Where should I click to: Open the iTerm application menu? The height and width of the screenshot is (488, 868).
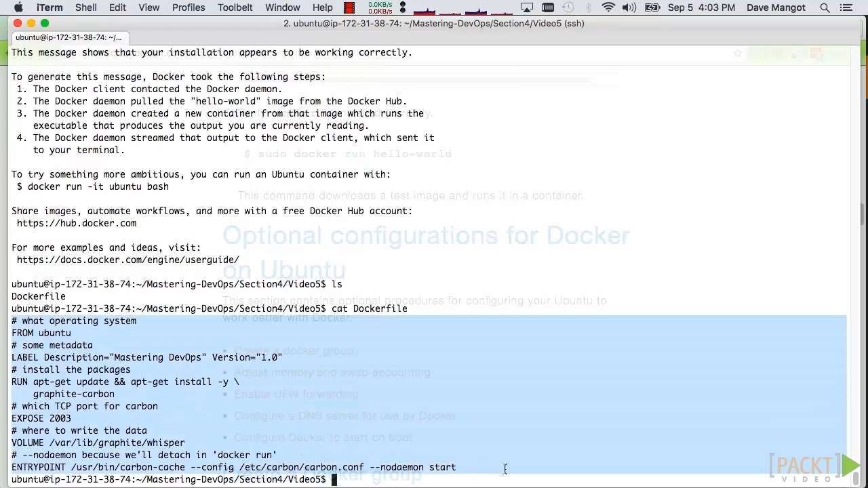[50, 7]
